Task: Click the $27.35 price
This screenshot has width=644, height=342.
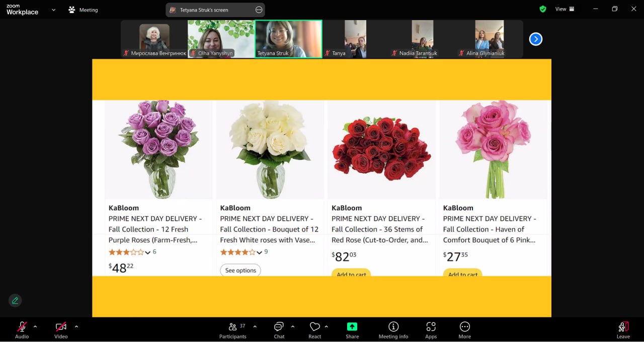Action: (455, 256)
